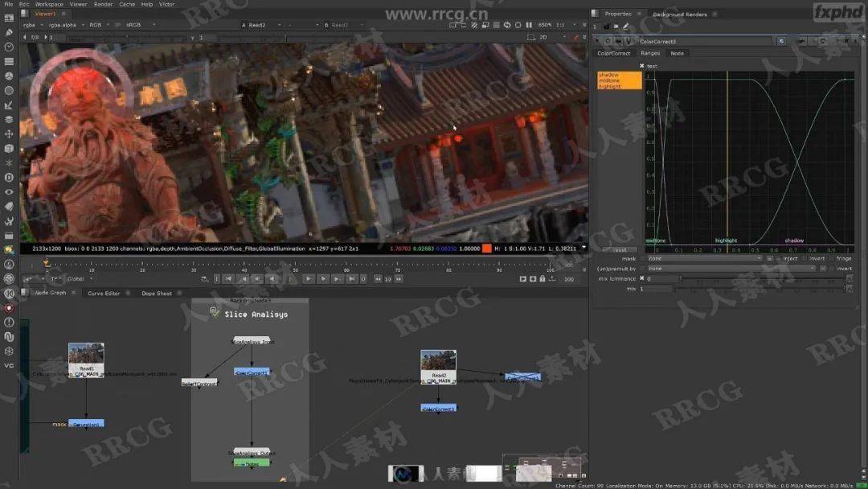
Task: Pause the viewer with the pause icon
Action: 529,25
